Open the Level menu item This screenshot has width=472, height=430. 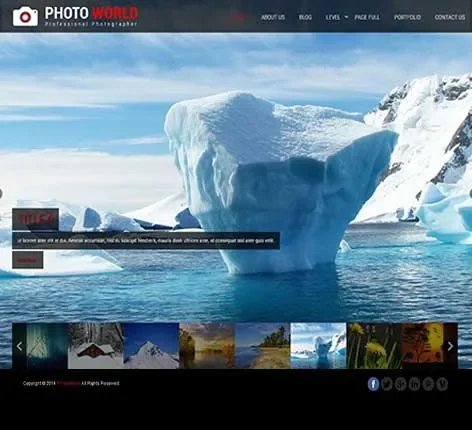tap(333, 17)
